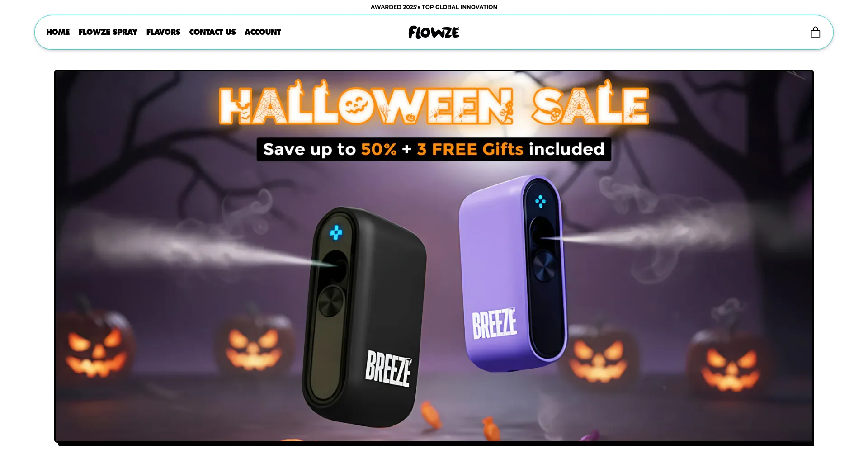Screen dimensions: 868x449
Task: Click the Flowze logo in header
Action: (x=434, y=32)
